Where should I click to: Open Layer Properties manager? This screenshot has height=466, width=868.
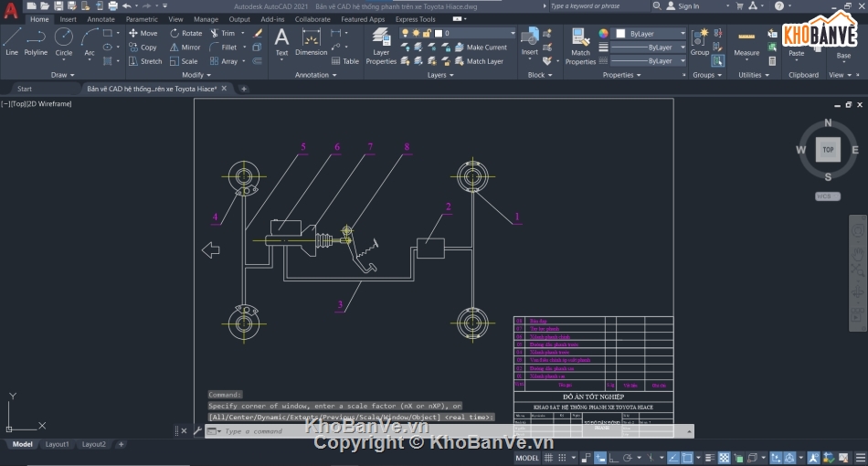pyautogui.click(x=381, y=47)
